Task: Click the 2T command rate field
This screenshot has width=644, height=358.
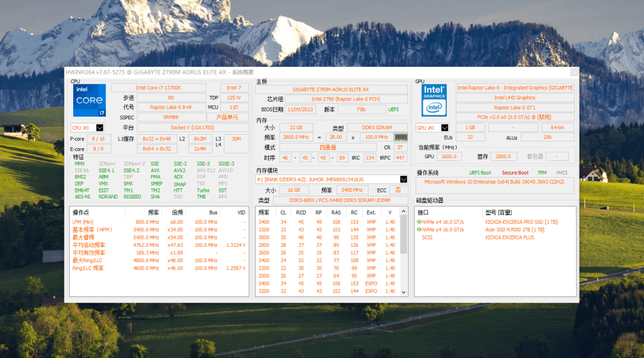Action: tap(400, 147)
